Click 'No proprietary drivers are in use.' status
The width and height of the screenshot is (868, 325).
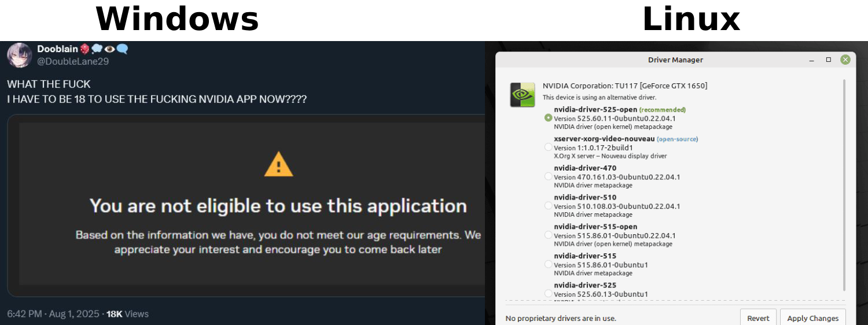[561, 318]
